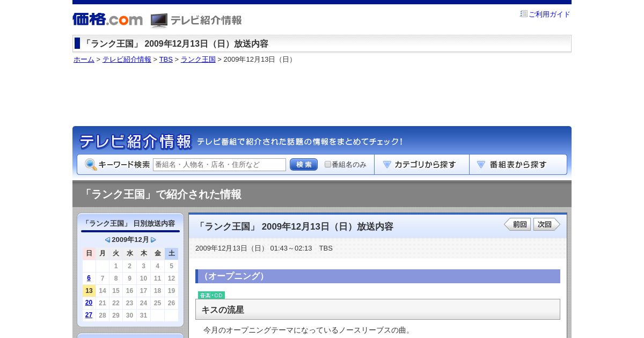The height and width of the screenshot is (338, 644).
Task: Click the 音楽・CD category tag
Action: (211, 295)
